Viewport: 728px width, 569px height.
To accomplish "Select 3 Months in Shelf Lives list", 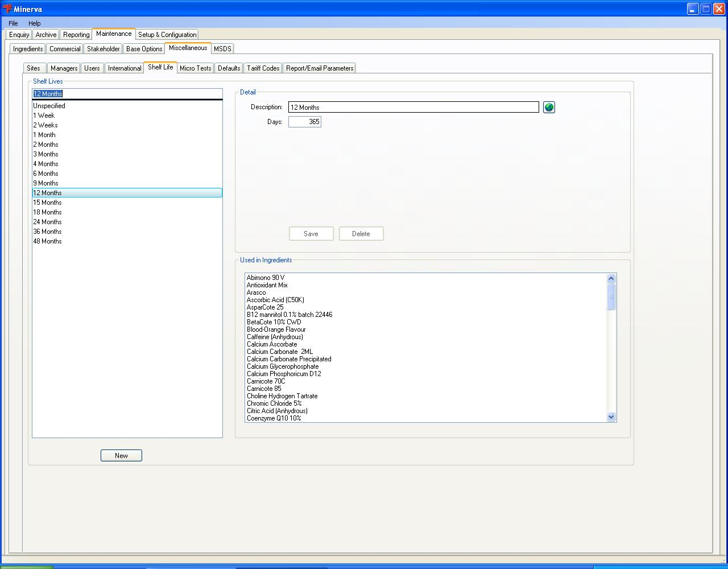I will (127, 154).
